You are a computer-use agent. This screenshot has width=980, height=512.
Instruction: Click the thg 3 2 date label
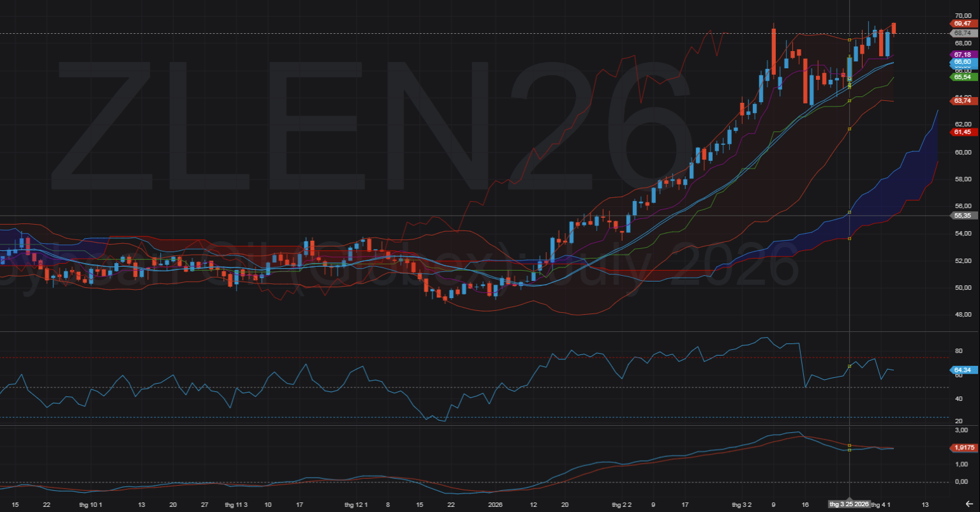(741, 504)
